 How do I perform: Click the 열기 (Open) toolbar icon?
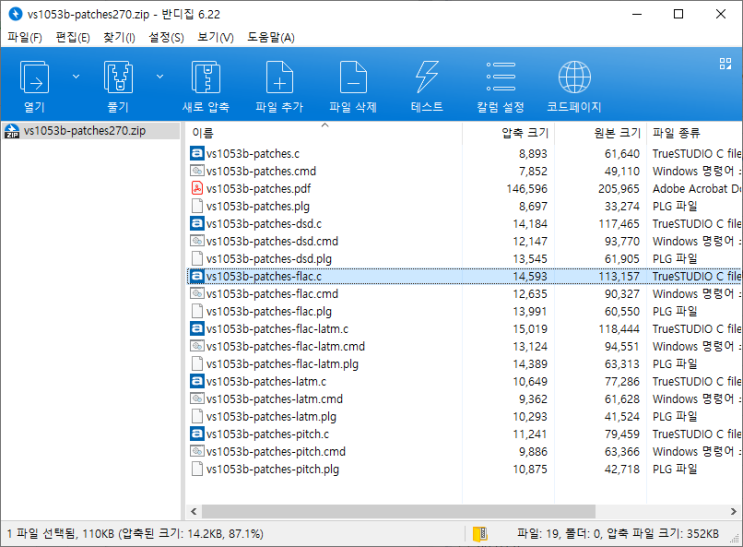(x=34, y=77)
